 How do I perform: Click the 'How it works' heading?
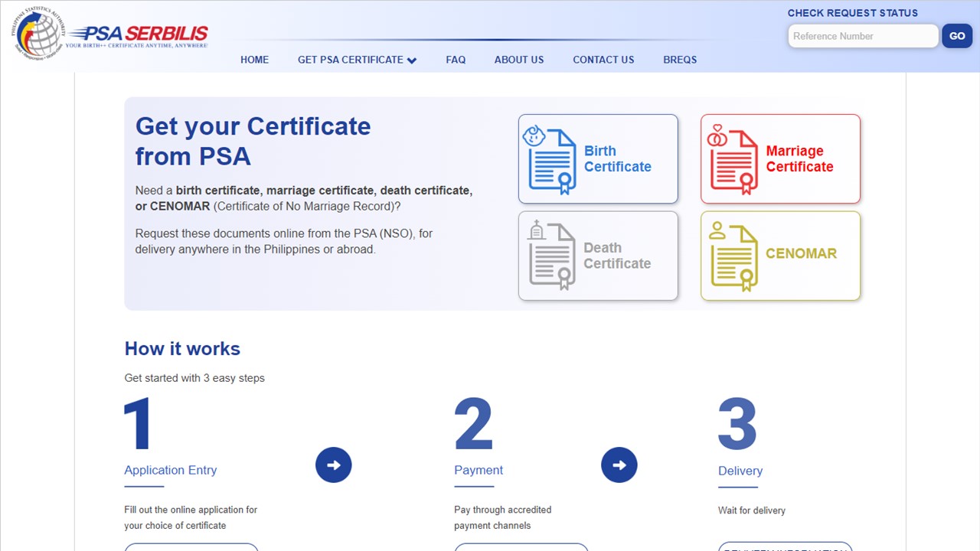182,349
